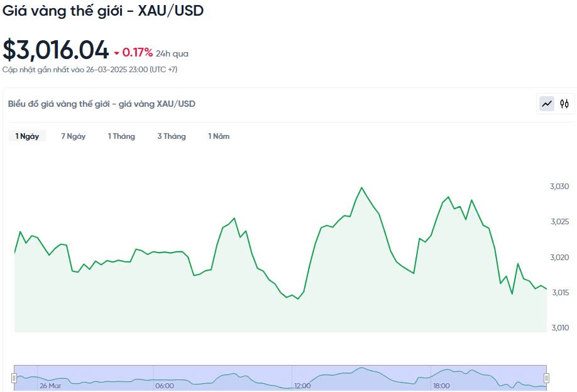Switch to the candlestick chart view

coord(564,104)
